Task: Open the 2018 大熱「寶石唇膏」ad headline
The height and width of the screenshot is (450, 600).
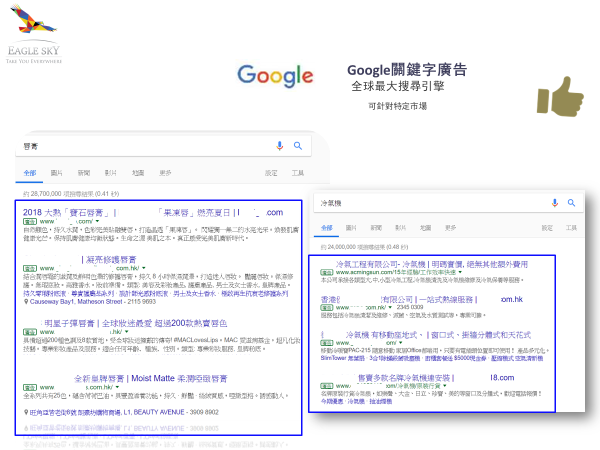Action: [x=153, y=212]
